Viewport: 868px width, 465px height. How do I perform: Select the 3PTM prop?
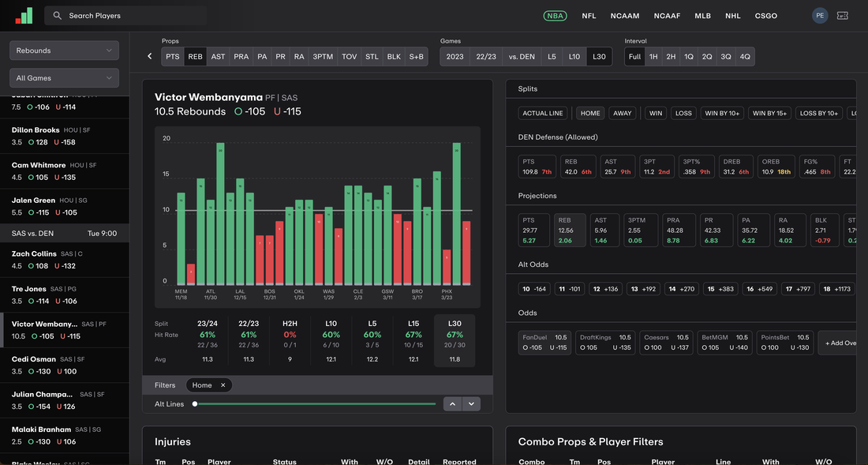point(323,57)
